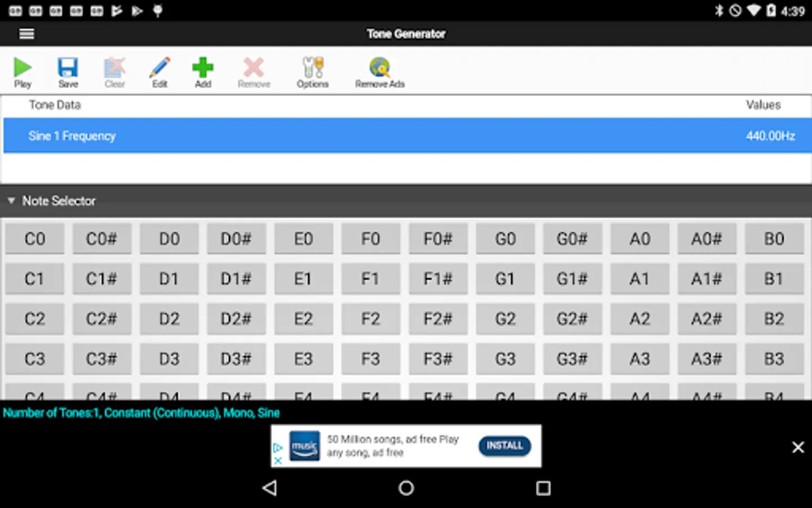Open the hamburger navigation menu
Image resolution: width=812 pixels, height=508 pixels.
click(x=27, y=34)
